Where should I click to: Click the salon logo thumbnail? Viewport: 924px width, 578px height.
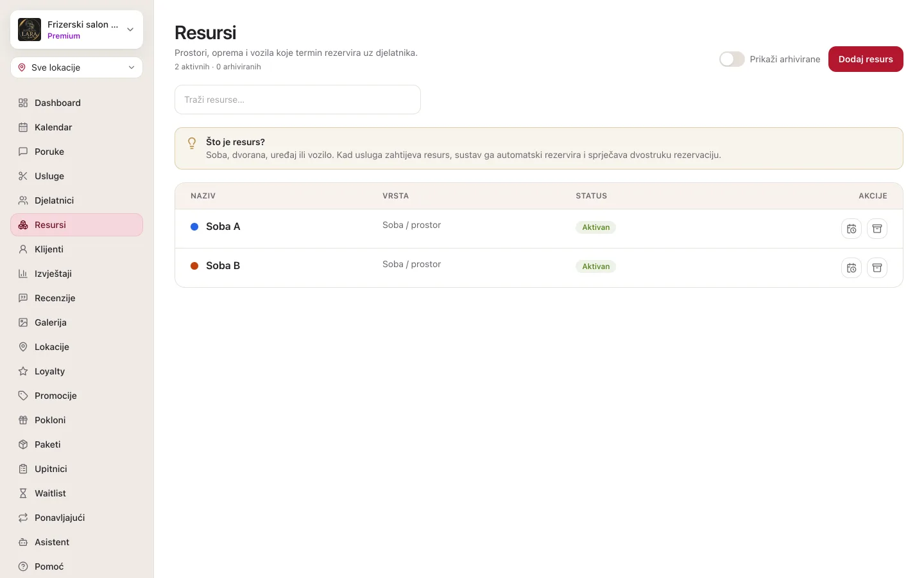[x=30, y=30]
